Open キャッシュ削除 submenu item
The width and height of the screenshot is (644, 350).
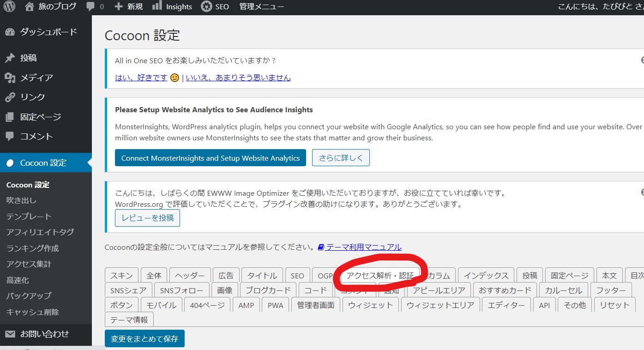click(x=32, y=312)
